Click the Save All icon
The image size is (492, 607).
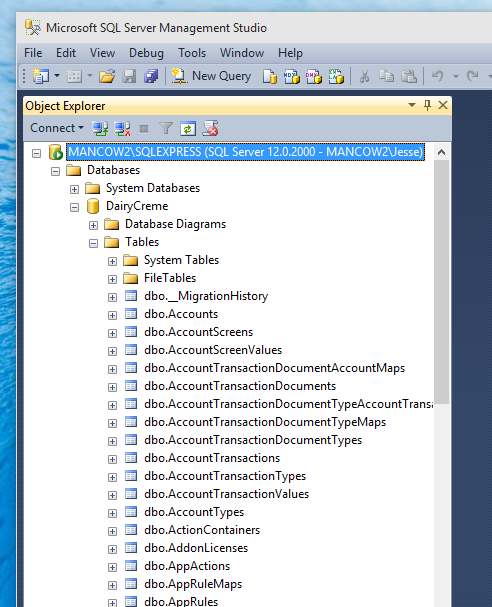[x=151, y=76]
